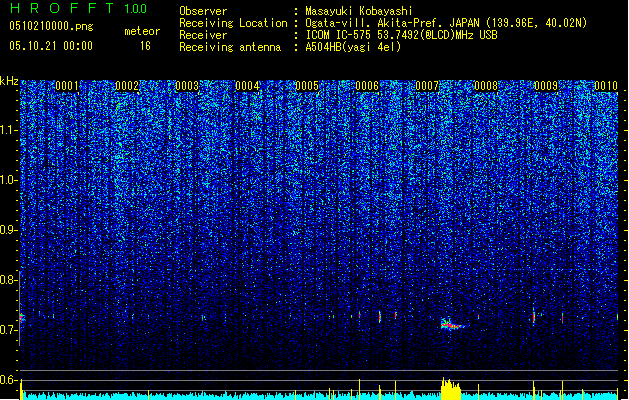This screenshot has height=400, width=629.
Task: Click the time marker 0007
Action: click(x=427, y=86)
